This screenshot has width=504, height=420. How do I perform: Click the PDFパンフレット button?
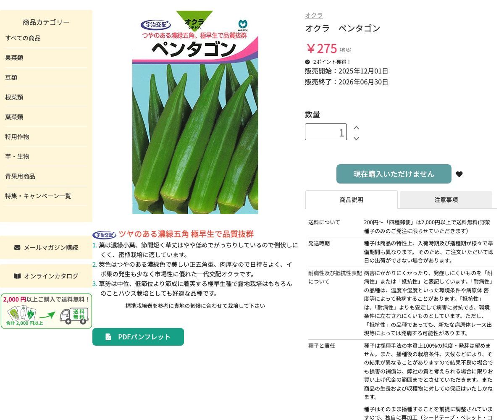(138, 336)
